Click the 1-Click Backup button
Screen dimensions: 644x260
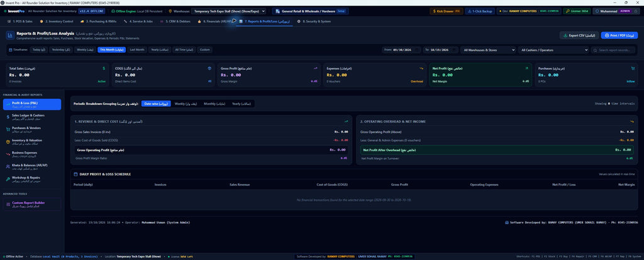(480, 11)
